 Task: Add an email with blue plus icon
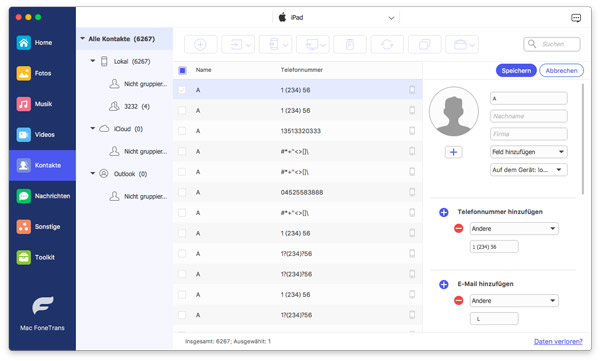click(443, 284)
